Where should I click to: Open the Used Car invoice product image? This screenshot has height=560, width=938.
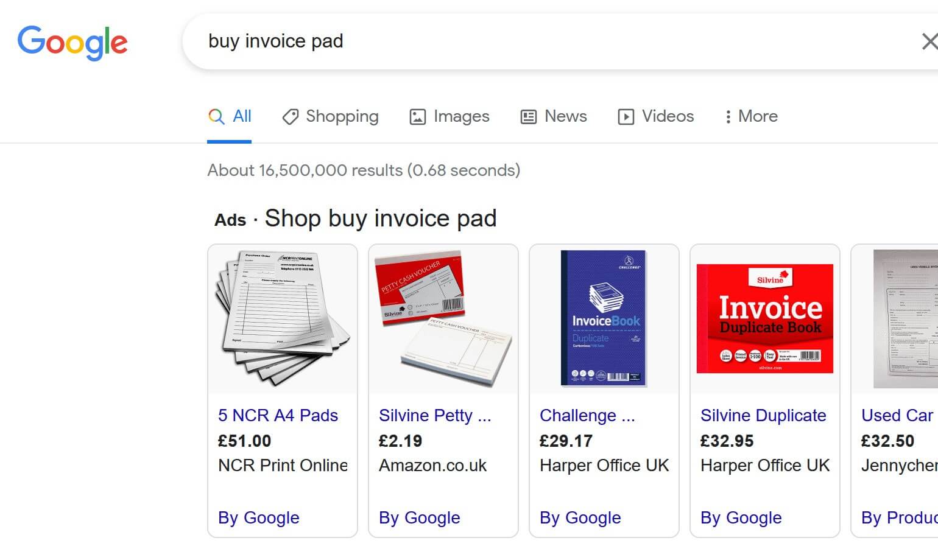(906, 318)
